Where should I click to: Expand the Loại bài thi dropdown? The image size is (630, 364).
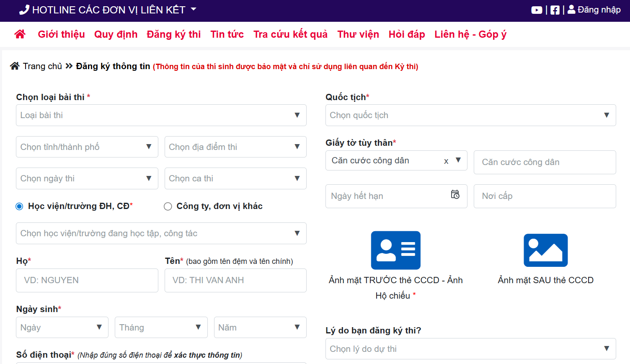[161, 115]
